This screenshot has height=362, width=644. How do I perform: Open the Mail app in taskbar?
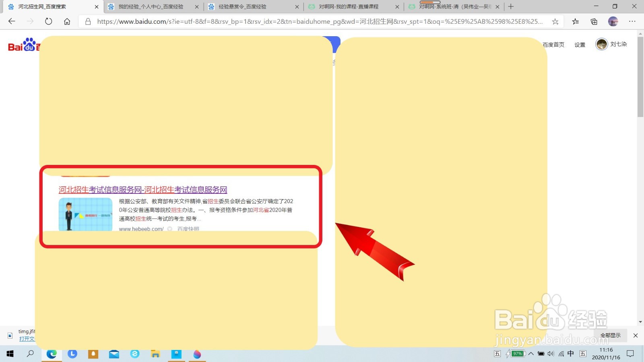tap(114, 354)
